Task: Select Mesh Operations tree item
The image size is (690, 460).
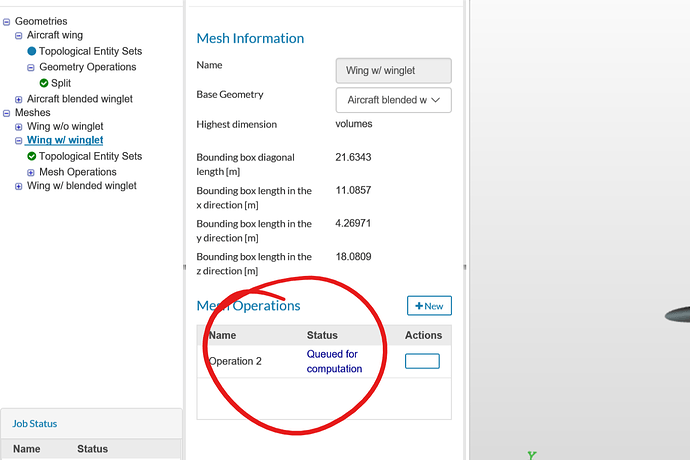Action: pyautogui.click(x=78, y=172)
